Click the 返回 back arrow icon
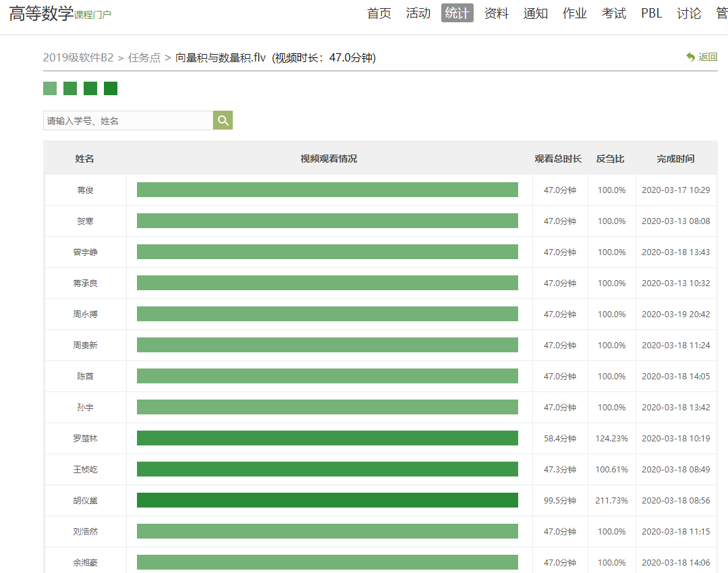 click(690, 57)
